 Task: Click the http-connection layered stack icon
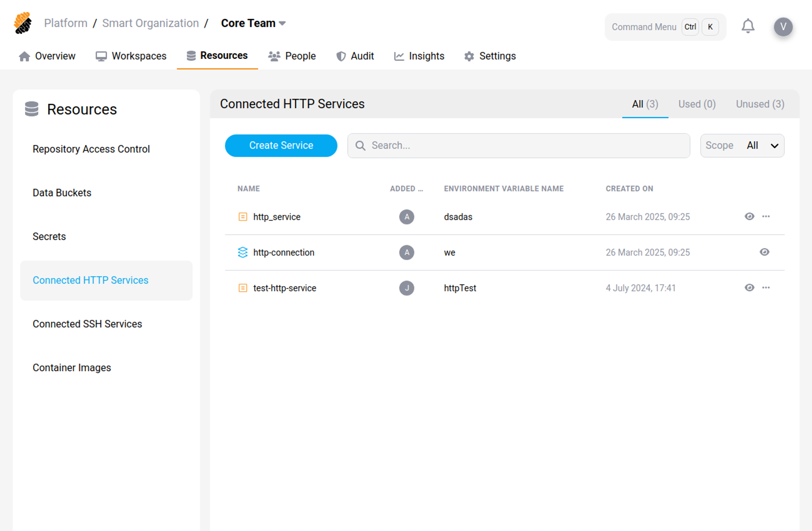(242, 252)
